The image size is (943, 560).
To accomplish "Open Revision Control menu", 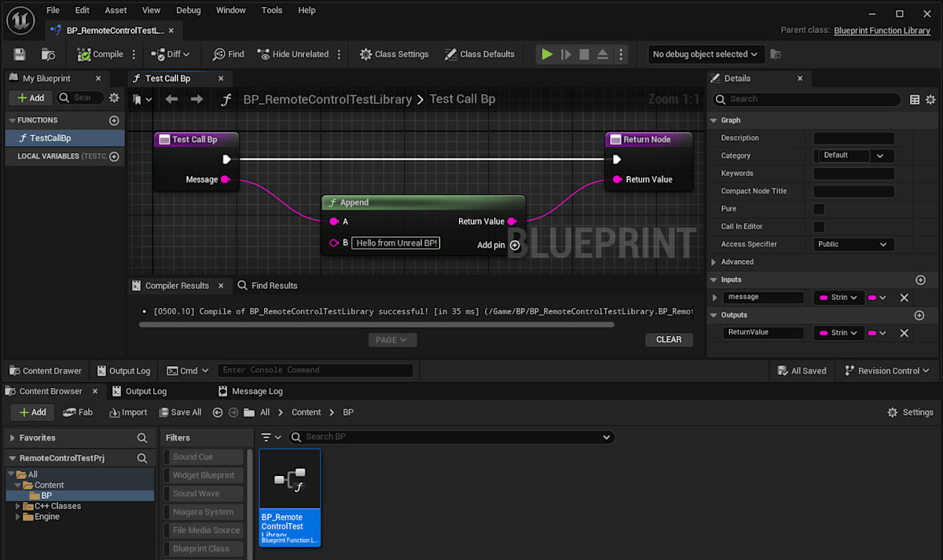I will tap(886, 371).
